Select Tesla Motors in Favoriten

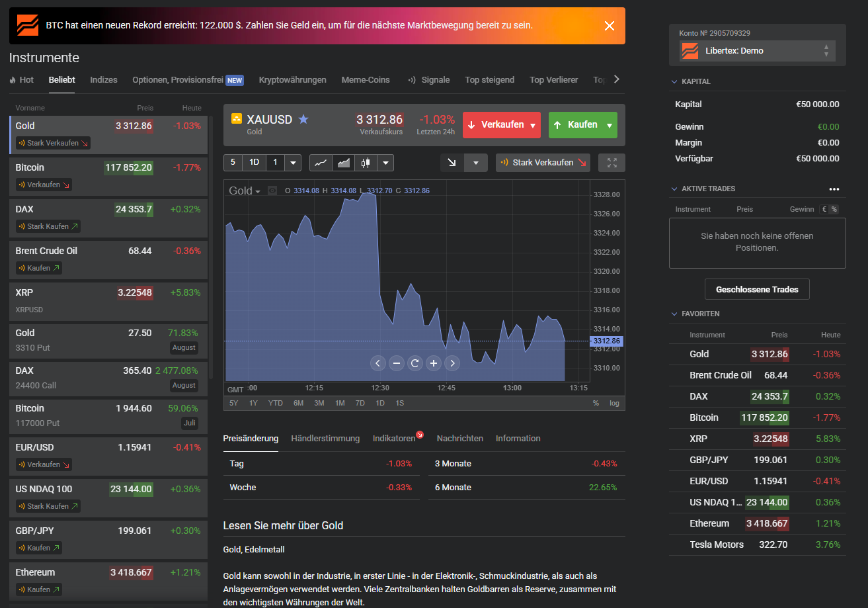click(x=758, y=544)
